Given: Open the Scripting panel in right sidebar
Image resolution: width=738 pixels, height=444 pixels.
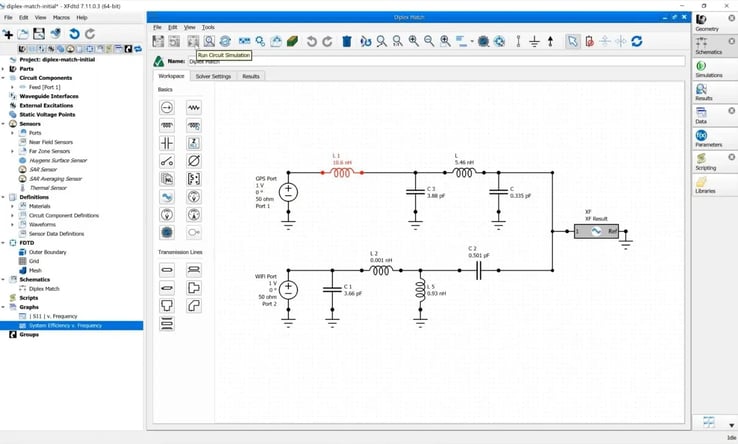Looking at the screenshot, I should point(707,161).
